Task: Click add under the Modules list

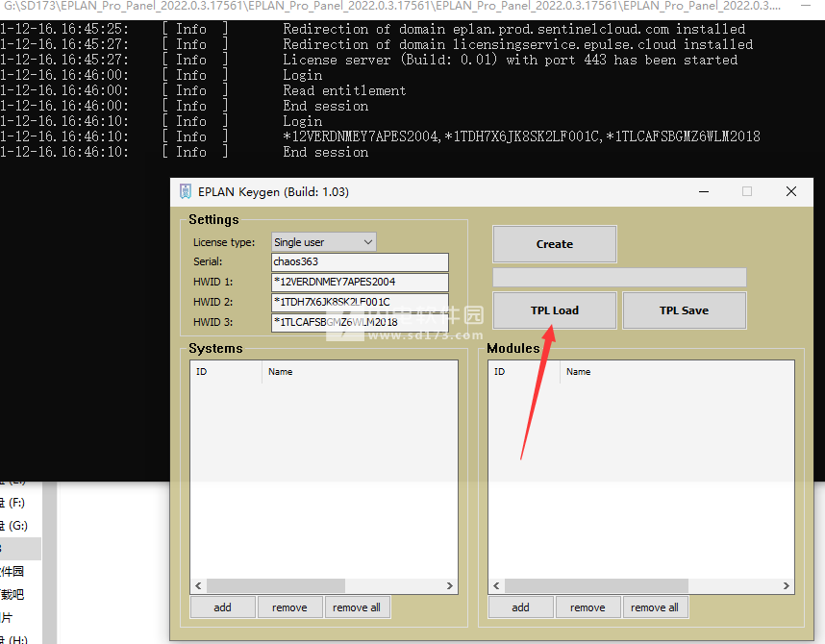Action: [x=520, y=607]
